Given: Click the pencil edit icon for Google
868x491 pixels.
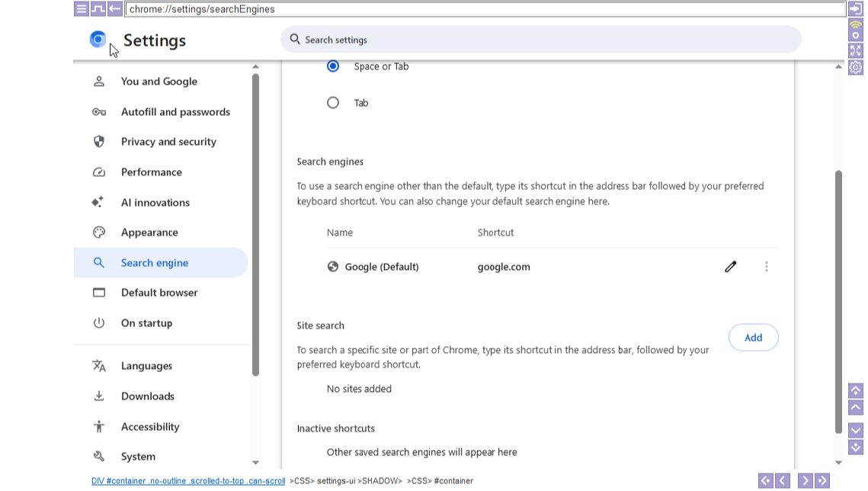Looking at the screenshot, I should tap(730, 267).
